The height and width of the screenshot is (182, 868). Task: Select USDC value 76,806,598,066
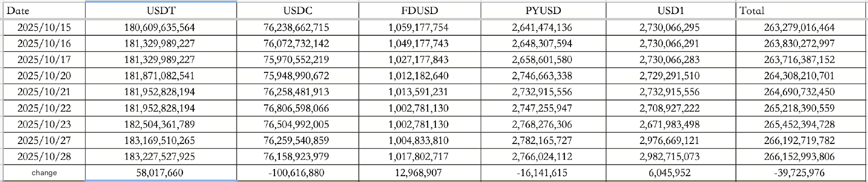(297, 108)
